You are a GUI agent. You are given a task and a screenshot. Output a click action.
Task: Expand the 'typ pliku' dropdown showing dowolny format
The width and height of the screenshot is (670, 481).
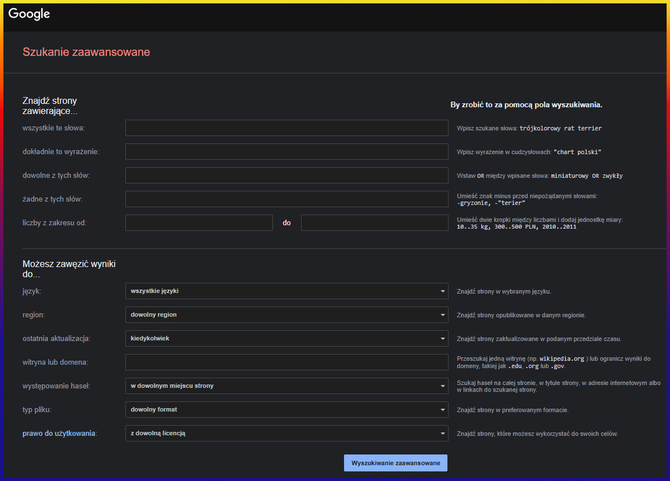coord(287,410)
